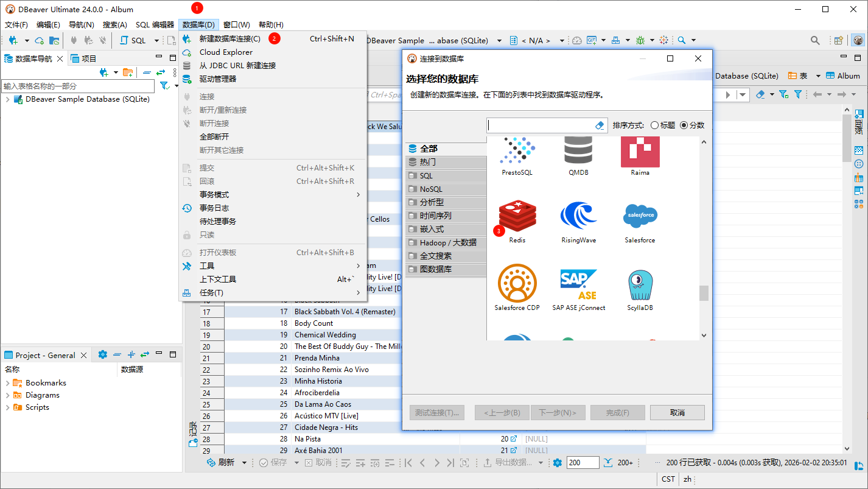Select the Redis database driver
Viewport: 868px width, 489px height.
[517, 221]
